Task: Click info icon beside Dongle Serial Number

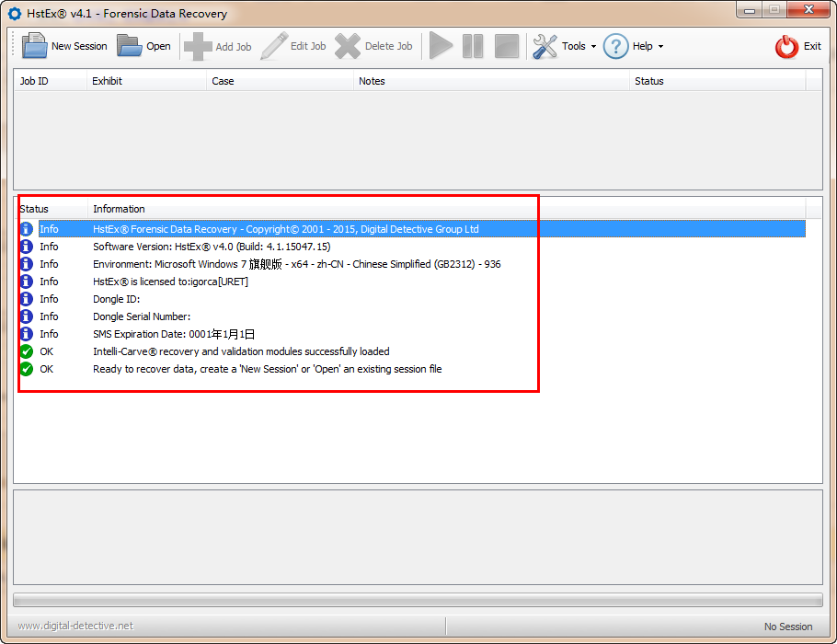Action: click(26, 316)
